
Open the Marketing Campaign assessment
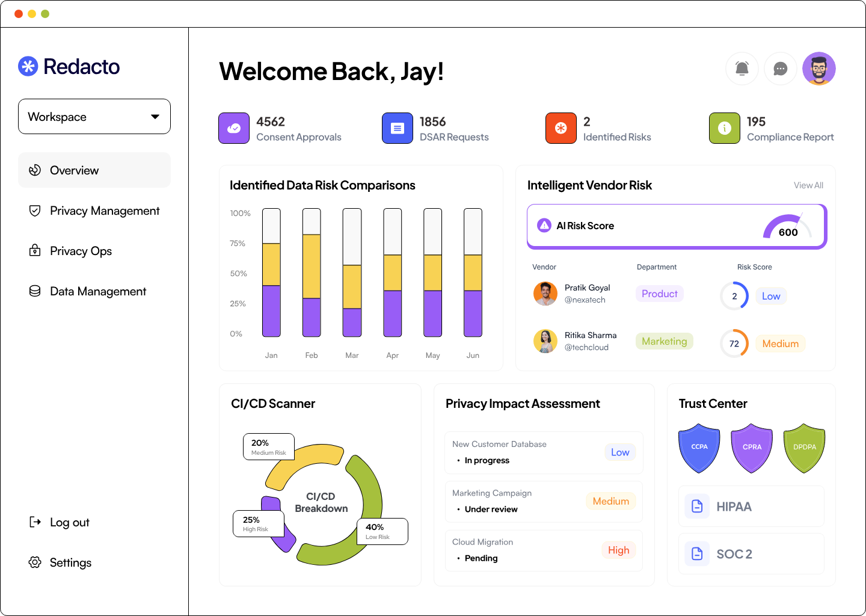[544, 502]
